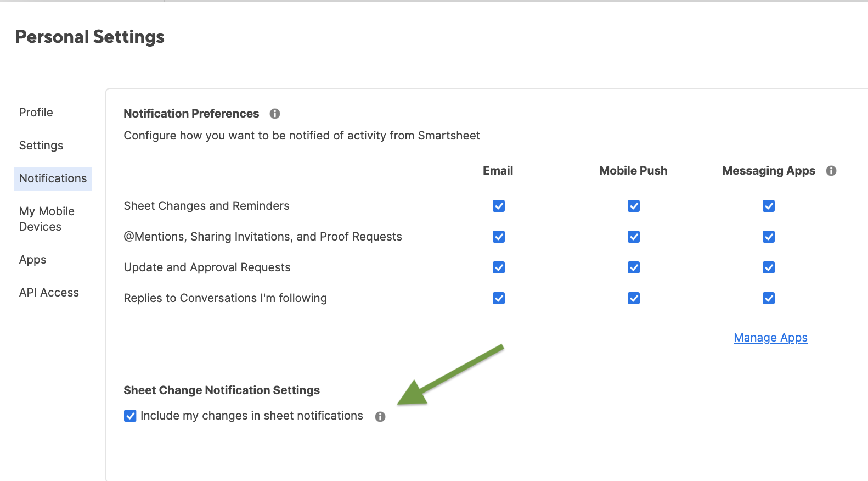
Task: Toggle Mobile Push for Sheet Changes and Reminders
Action: click(x=634, y=206)
